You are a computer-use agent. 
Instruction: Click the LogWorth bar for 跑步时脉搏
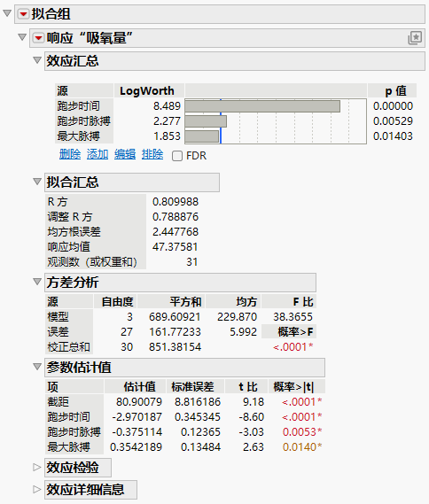point(206,121)
